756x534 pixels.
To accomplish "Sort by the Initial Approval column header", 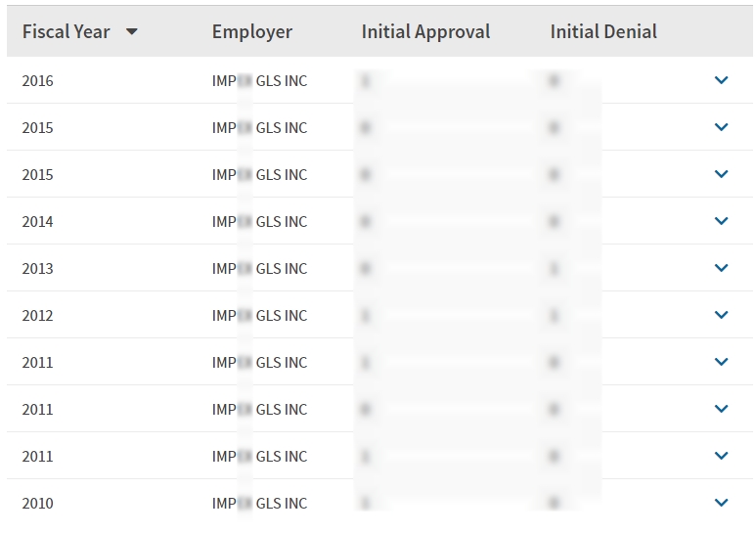I will pyautogui.click(x=425, y=32).
